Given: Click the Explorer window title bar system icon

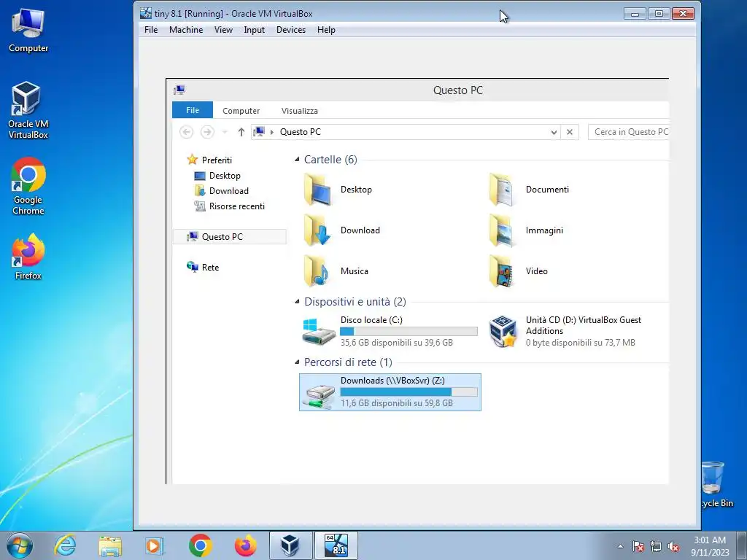Looking at the screenshot, I should pyautogui.click(x=179, y=90).
